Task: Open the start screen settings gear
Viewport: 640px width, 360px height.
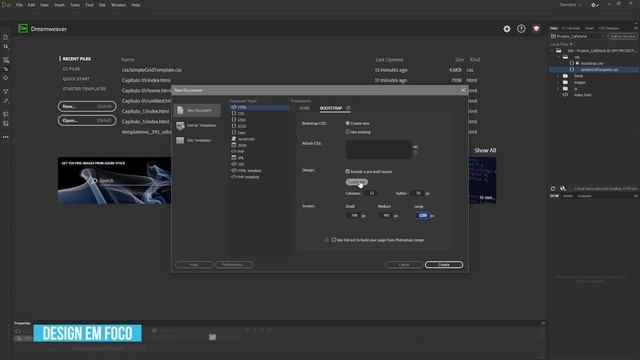Action: pyautogui.click(x=507, y=29)
